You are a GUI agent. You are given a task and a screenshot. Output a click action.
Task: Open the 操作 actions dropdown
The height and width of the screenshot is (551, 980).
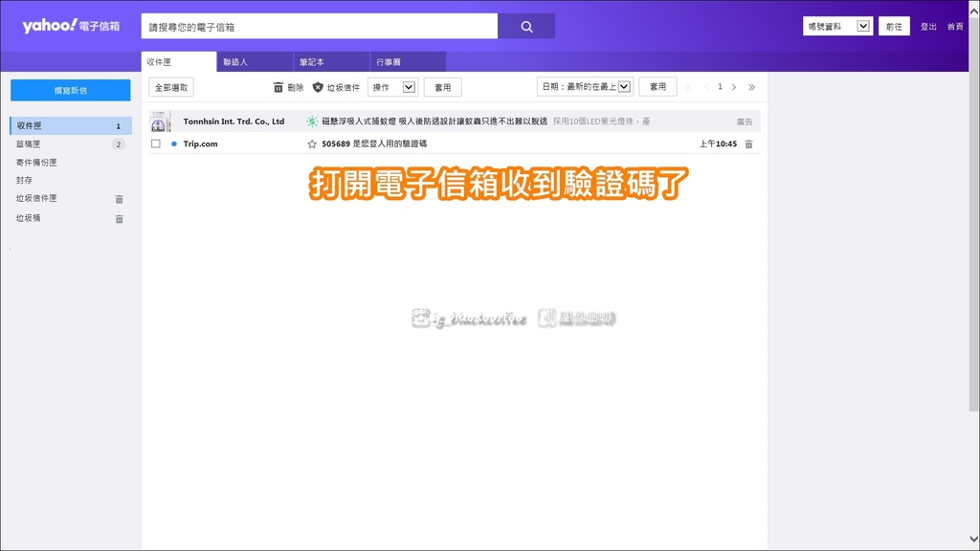394,87
